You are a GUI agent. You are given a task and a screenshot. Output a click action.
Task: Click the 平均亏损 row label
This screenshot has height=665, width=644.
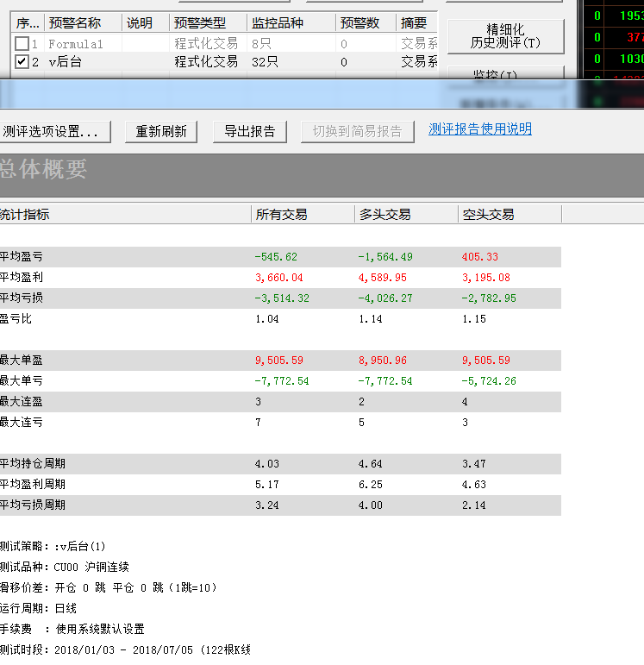[x=22, y=298]
